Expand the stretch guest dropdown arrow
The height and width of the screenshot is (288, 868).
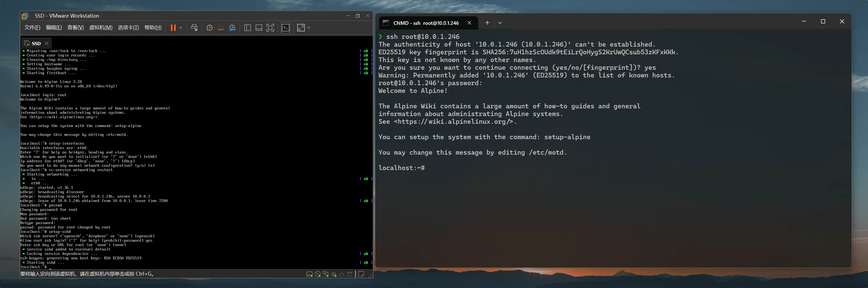coord(309,28)
